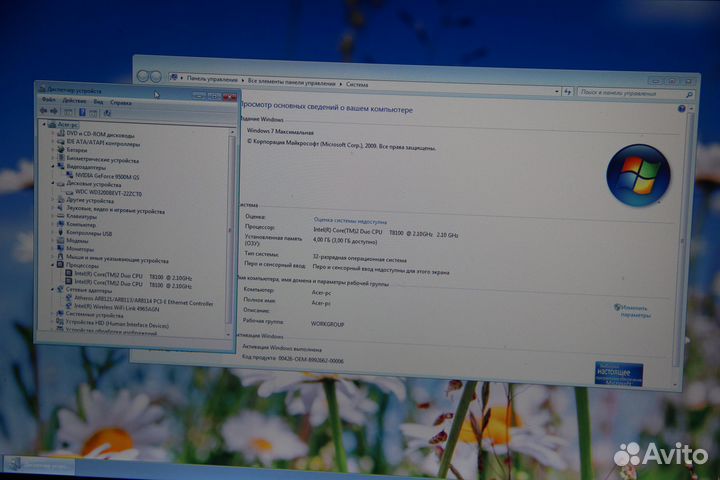Select the Устройства HID category icon

(60, 322)
